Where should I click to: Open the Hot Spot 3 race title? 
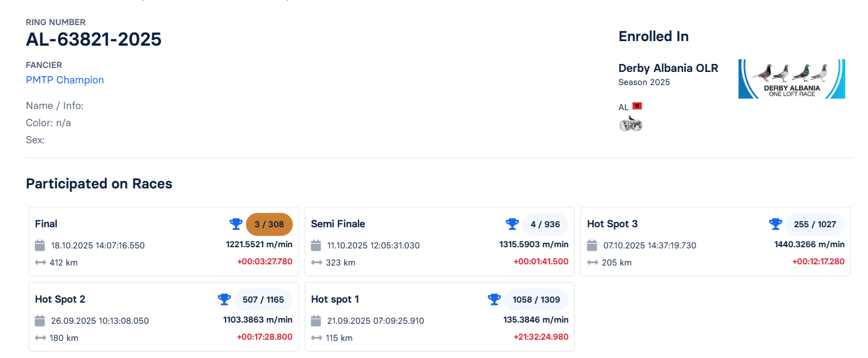pyautogui.click(x=612, y=224)
